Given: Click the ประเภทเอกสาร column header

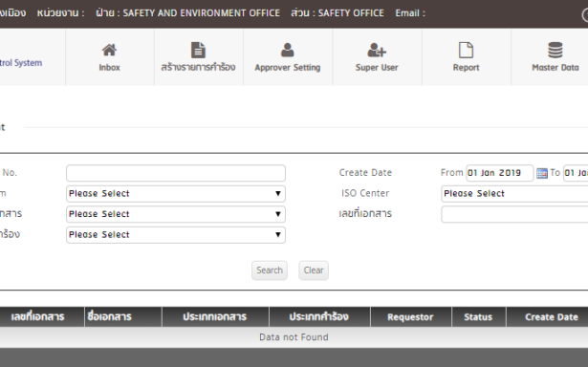Looking at the screenshot, I should 215,316.
